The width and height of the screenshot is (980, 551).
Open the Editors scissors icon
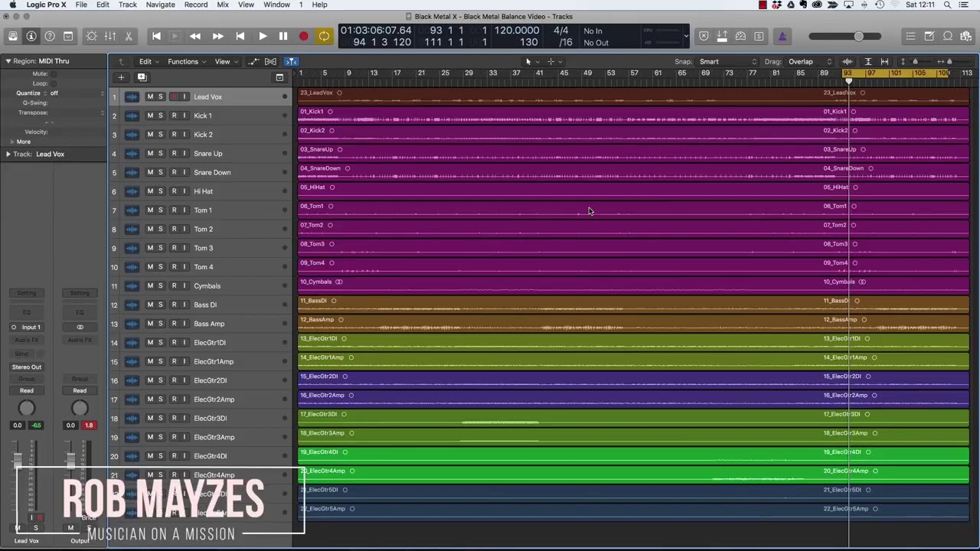[x=129, y=36]
